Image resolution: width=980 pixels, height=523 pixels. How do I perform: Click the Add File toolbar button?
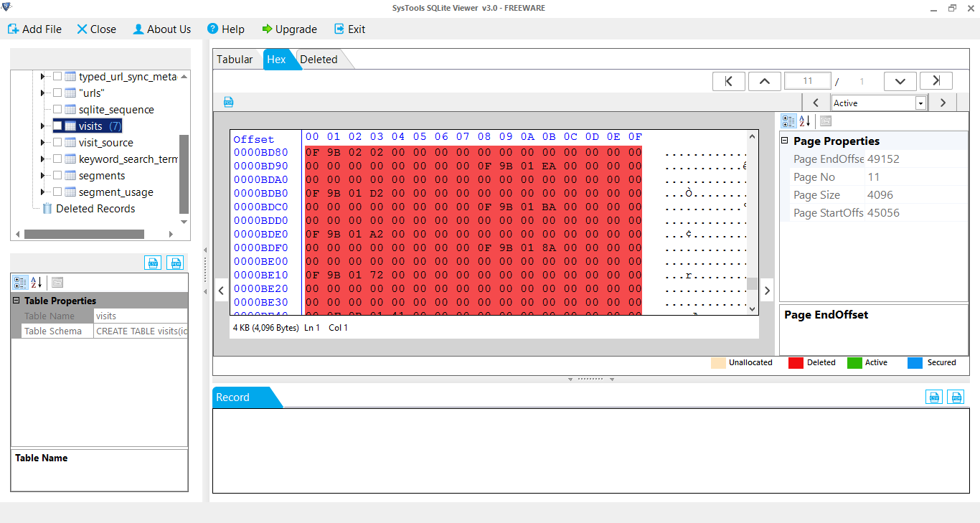[34, 29]
